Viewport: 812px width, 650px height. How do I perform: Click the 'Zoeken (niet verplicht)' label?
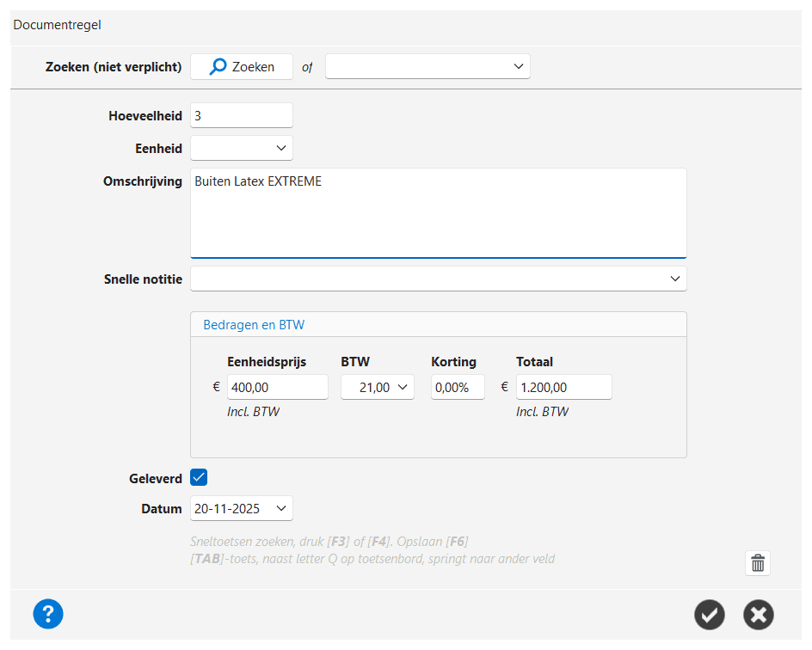pos(114,67)
